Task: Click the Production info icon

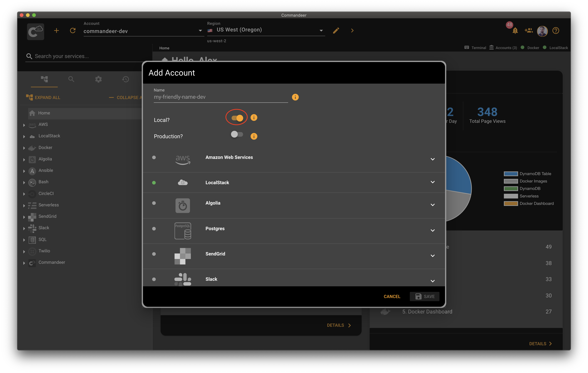Action: (254, 136)
